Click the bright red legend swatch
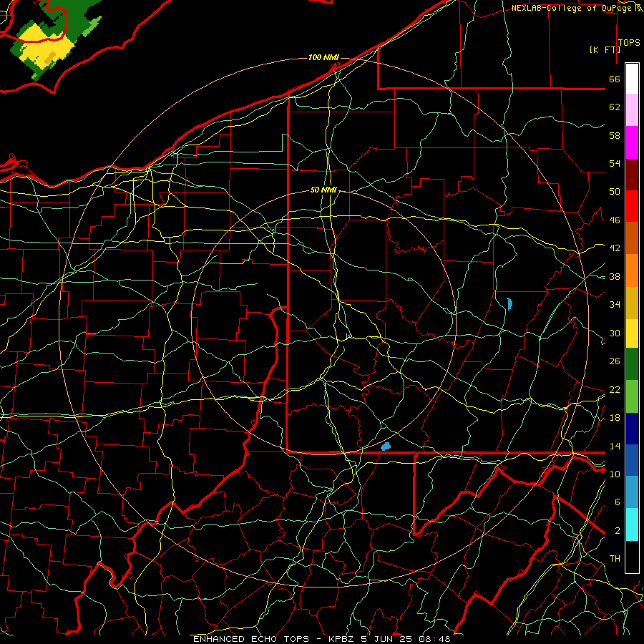Image resolution: width=644 pixels, height=644 pixels. 632,206
